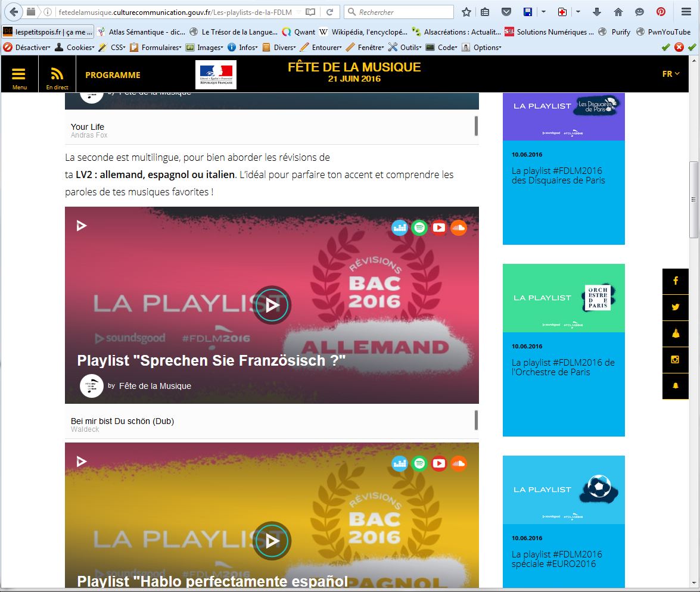The height and width of the screenshot is (592, 700).
Task: Expand the Divers developer menu
Action: click(x=279, y=47)
